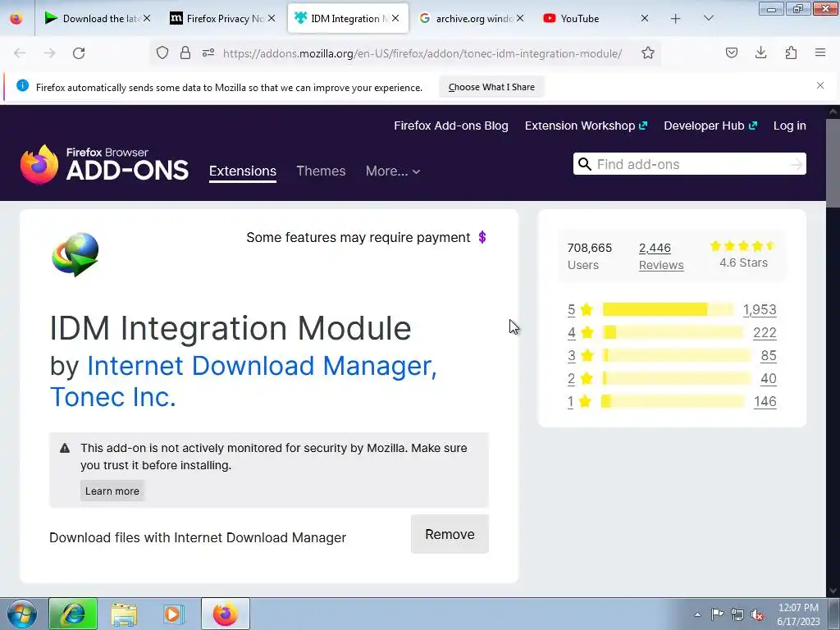
Task: Select the Themes menu item
Action: [x=321, y=171]
